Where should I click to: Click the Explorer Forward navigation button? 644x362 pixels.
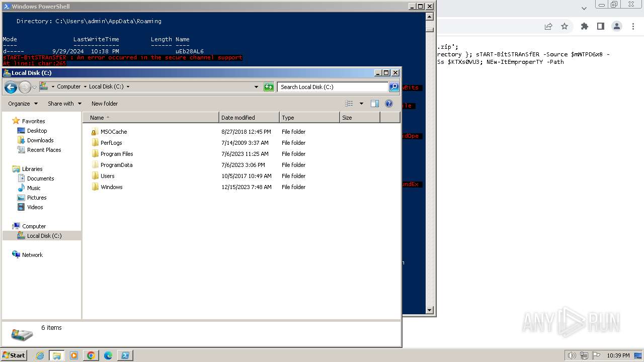(25, 87)
